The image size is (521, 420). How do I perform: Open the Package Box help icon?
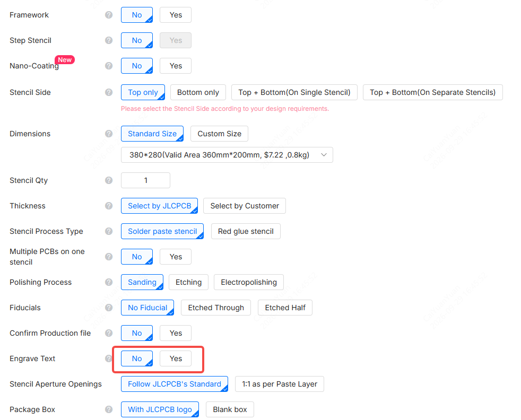[109, 409]
